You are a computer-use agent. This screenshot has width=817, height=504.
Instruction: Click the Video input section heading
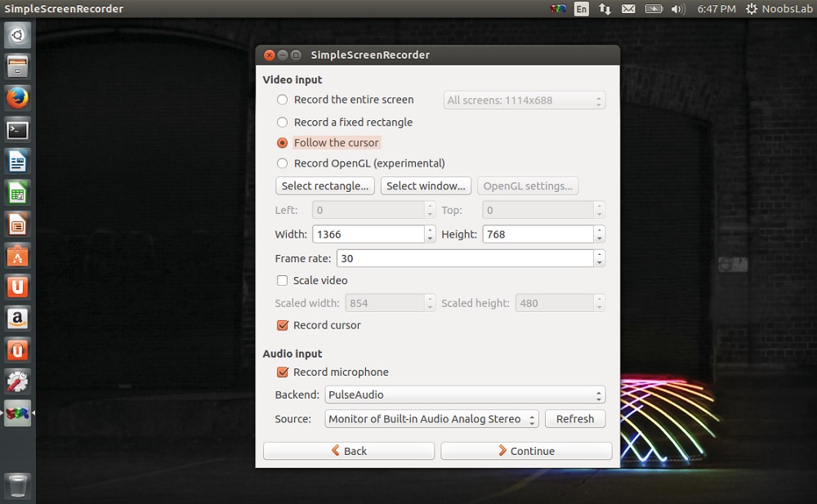pos(292,80)
